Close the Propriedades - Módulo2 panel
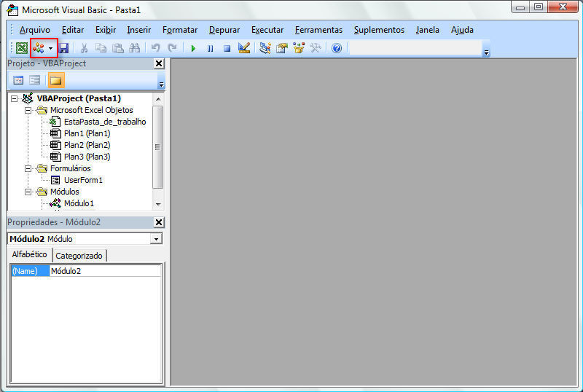 (x=159, y=222)
